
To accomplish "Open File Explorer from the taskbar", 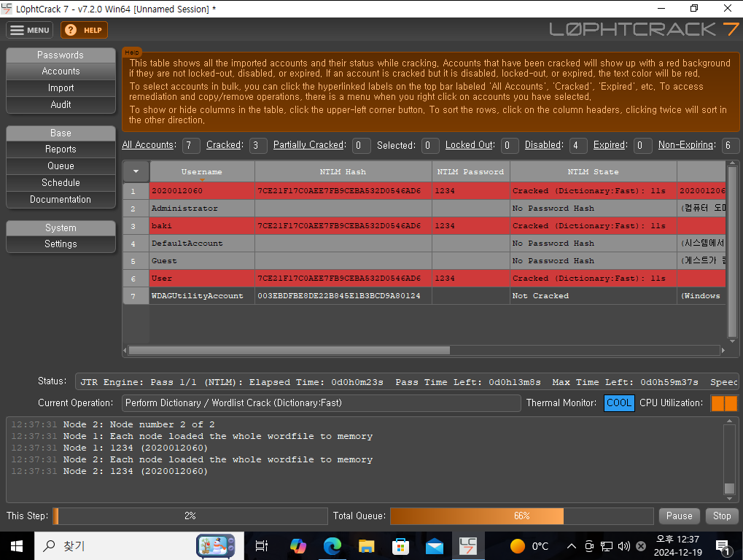I will (x=366, y=546).
